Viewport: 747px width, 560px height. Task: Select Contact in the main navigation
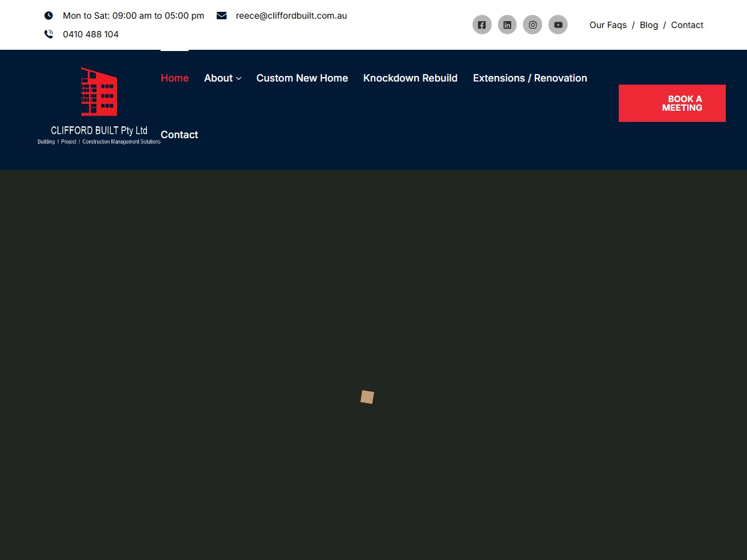(179, 134)
